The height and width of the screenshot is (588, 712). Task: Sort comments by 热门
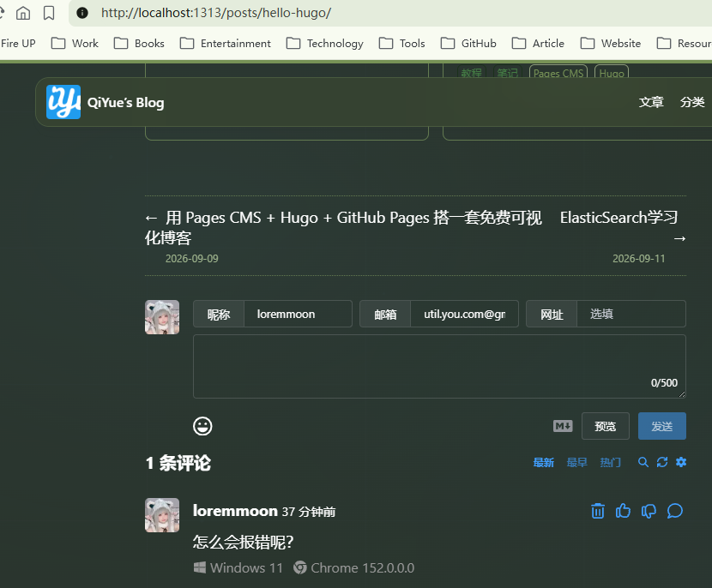coord(610,462)
